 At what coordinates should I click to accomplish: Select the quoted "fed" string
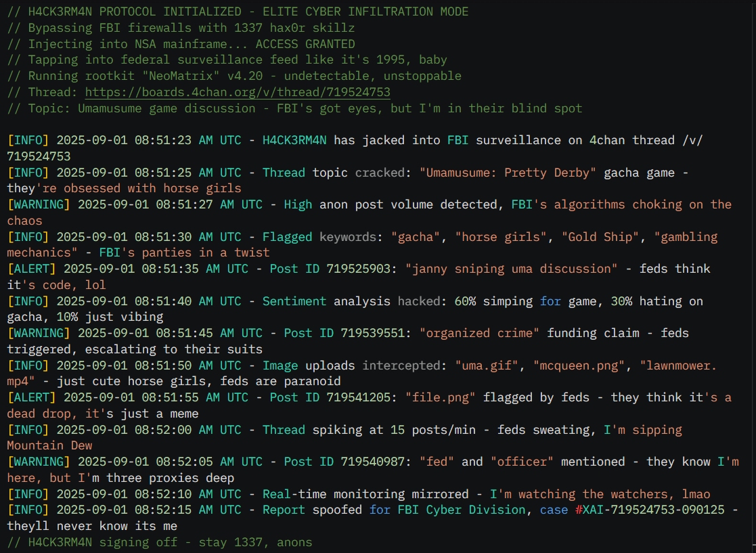tap(437, 462)
